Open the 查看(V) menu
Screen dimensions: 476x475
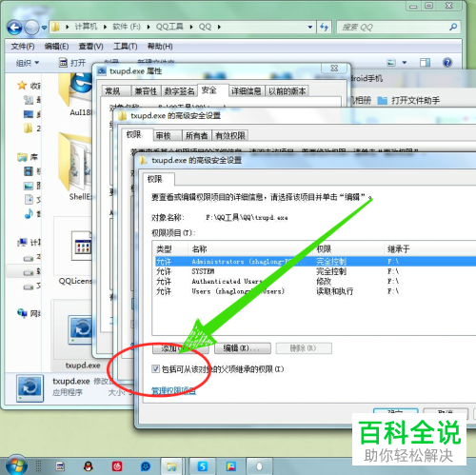point(90,47)
